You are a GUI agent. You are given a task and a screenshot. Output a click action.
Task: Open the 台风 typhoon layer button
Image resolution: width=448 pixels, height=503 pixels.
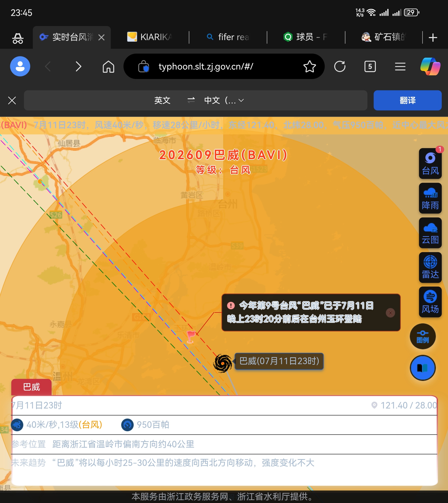coord(430,163)
